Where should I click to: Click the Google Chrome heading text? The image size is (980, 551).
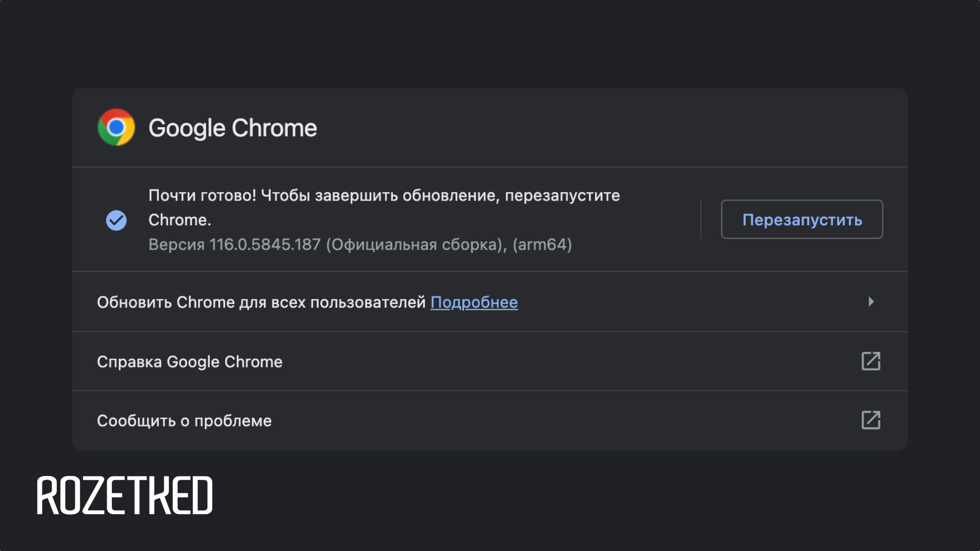pyautogui.click(x=233, y=128)
